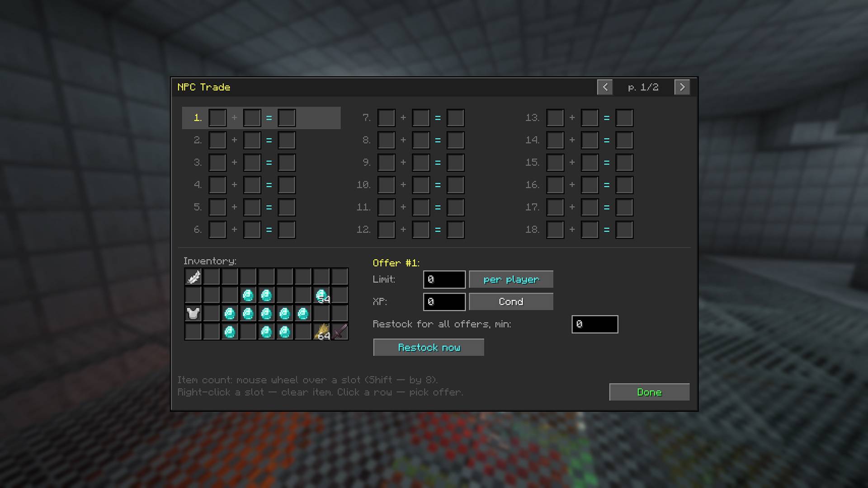Click the first input slot of offer 2
Screen dimensions: 868x488
click(217, 140)
